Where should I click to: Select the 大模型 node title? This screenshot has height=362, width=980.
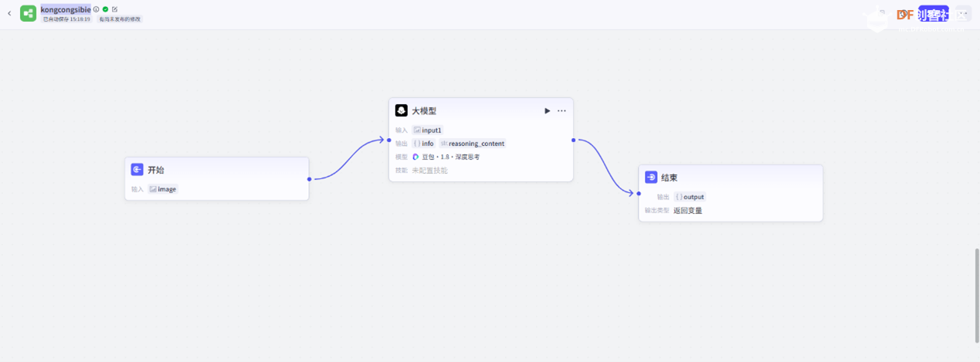(x=424, y=110)
